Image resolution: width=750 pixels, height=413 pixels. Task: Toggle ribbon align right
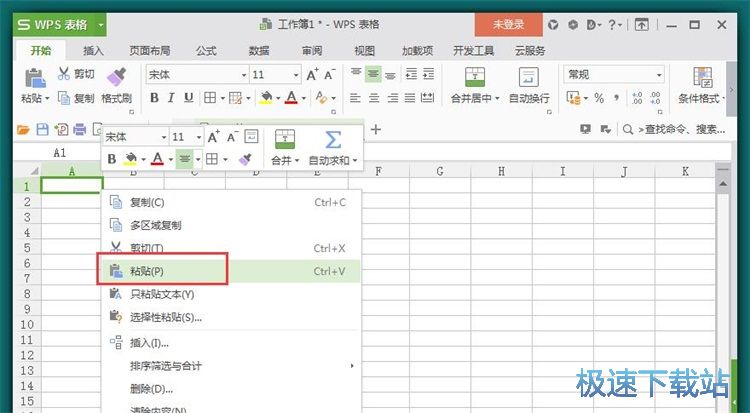[x=392, y=98]
